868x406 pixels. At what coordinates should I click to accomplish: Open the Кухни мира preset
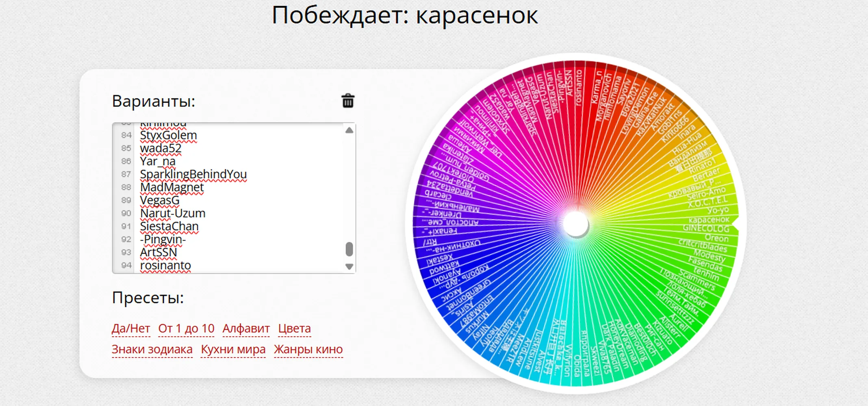[x=233, y=349]
